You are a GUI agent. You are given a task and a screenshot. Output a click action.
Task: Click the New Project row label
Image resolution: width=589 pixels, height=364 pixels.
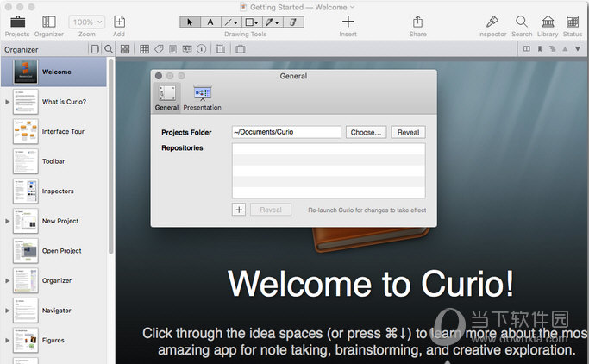[x=60, y=221]
